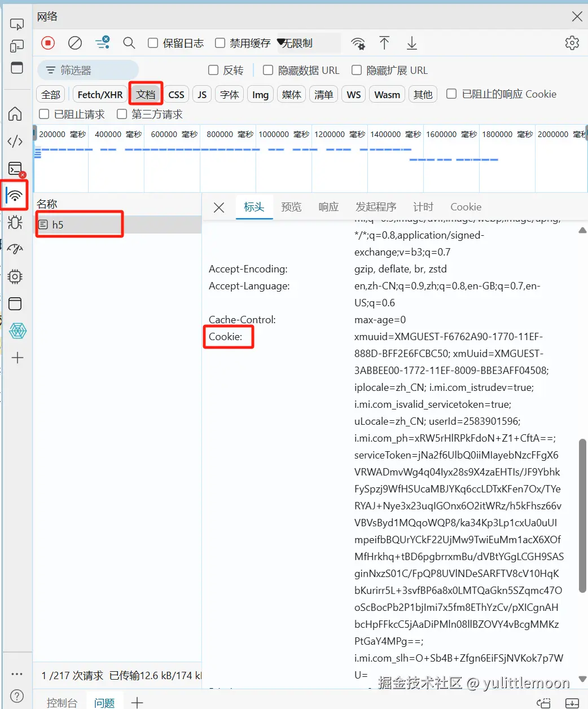Image resolution: width=588 pixels, height=709 pixels.
Task: Check the 隐藏数据 URL checkbox
Action: (268, 70)
